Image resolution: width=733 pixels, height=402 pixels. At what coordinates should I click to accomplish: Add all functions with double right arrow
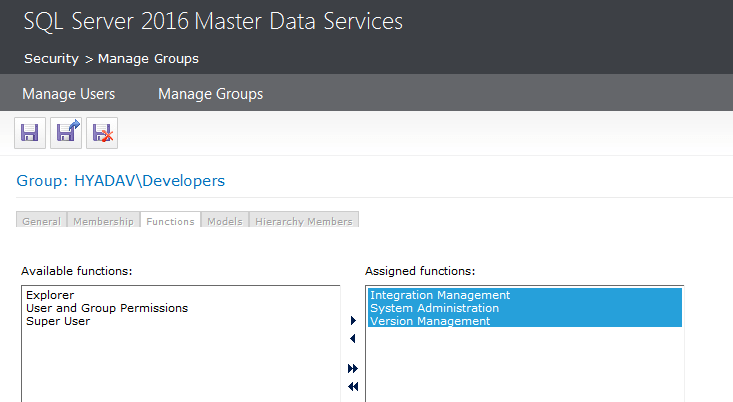[353, 369]
